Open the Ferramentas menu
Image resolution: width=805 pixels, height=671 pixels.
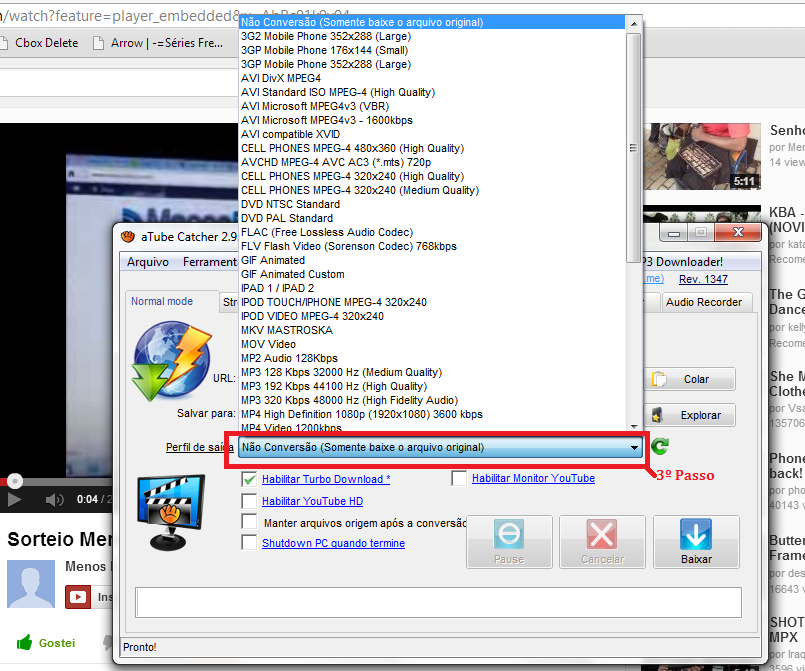210,262
